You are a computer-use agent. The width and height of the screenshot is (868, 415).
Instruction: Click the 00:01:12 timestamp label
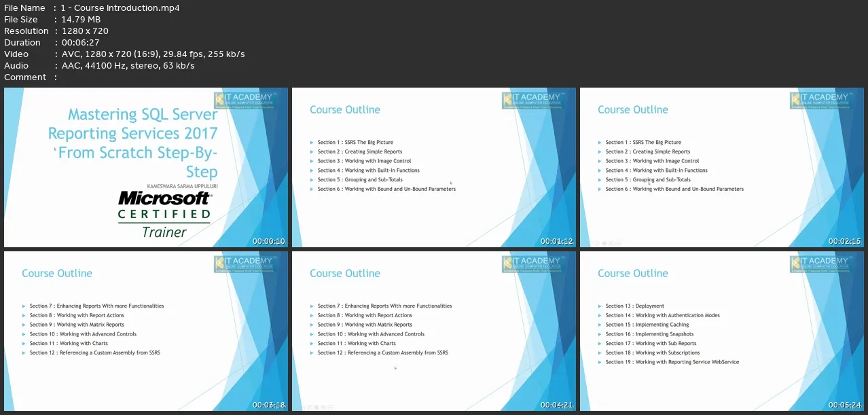tap(557, 241)
